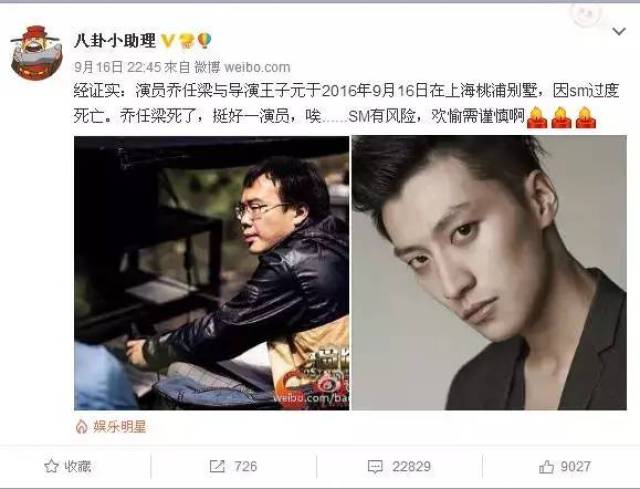Open the right portrait photo thumbnail
Screen dimensions: 640x489
coord(489,273)
